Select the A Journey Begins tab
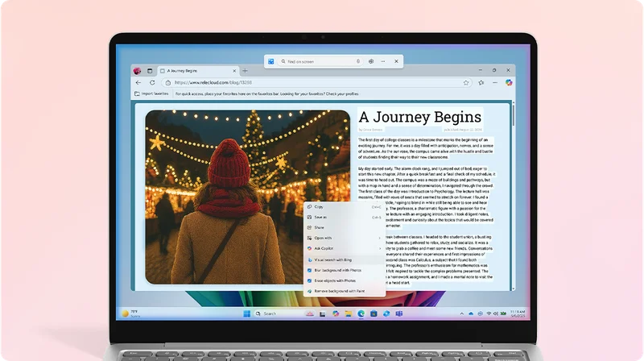This screenshot has width=644, height=361. 198,71
